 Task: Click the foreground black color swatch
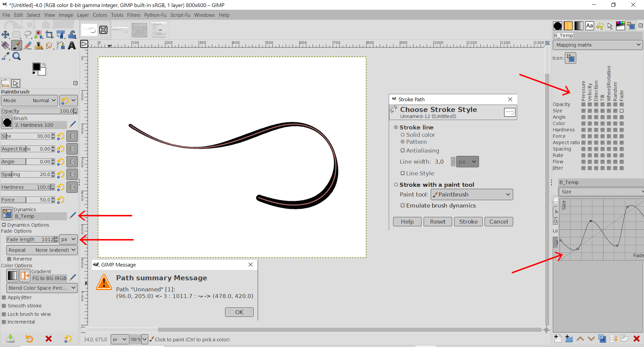[36, 67]
